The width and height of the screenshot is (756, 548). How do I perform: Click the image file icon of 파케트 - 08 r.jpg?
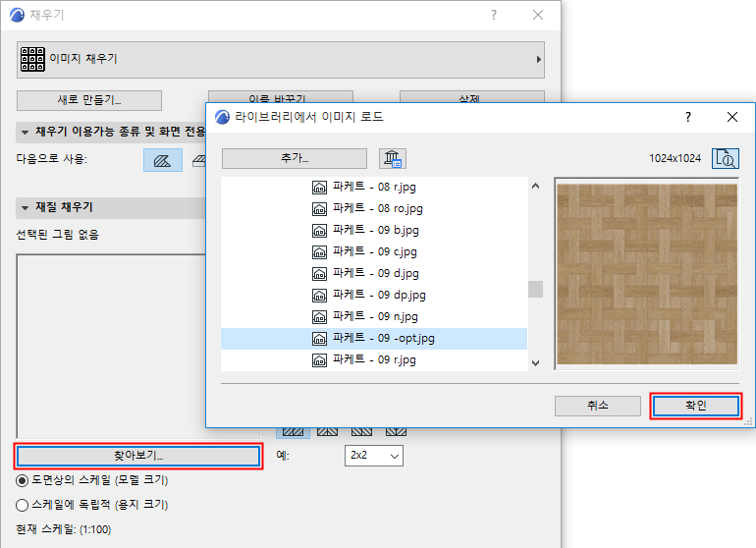(319, 188)
